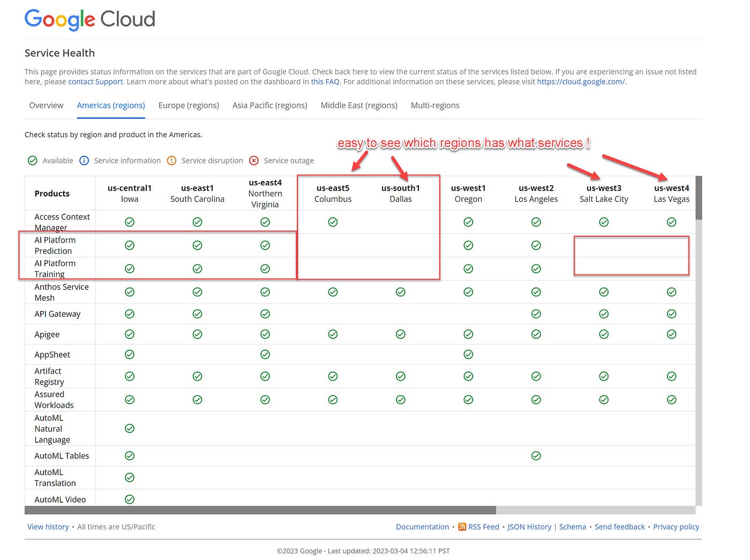Click the Send feedback link
Image resolution: width=750 pixels, height=560 pixels.
coord(620,527)
